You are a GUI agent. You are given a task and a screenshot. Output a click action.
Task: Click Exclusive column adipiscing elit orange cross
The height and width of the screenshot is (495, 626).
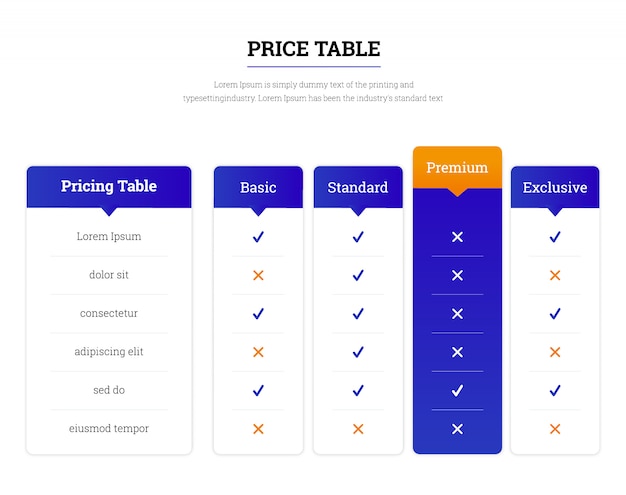pyautogui.click(x=555, y=352)
